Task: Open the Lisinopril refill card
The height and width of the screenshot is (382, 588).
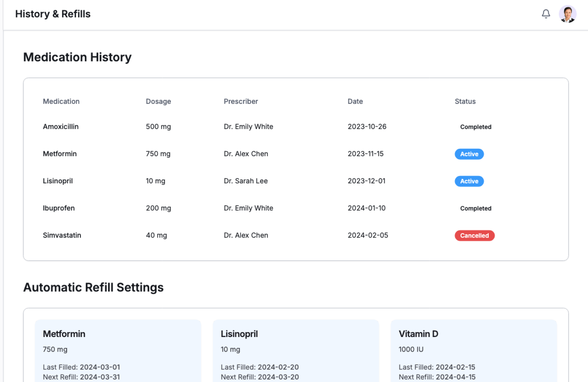Action: click(x=296, y=350)
